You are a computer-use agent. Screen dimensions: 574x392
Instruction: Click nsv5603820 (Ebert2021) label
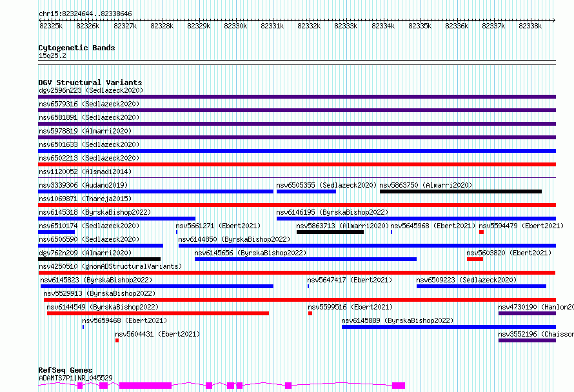pos(509,253)
